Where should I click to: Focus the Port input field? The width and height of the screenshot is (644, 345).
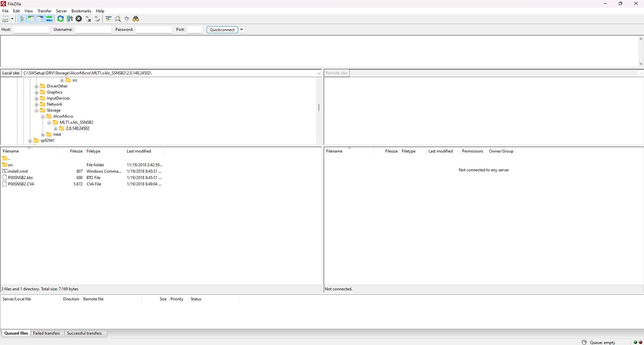tap(195, 30)
